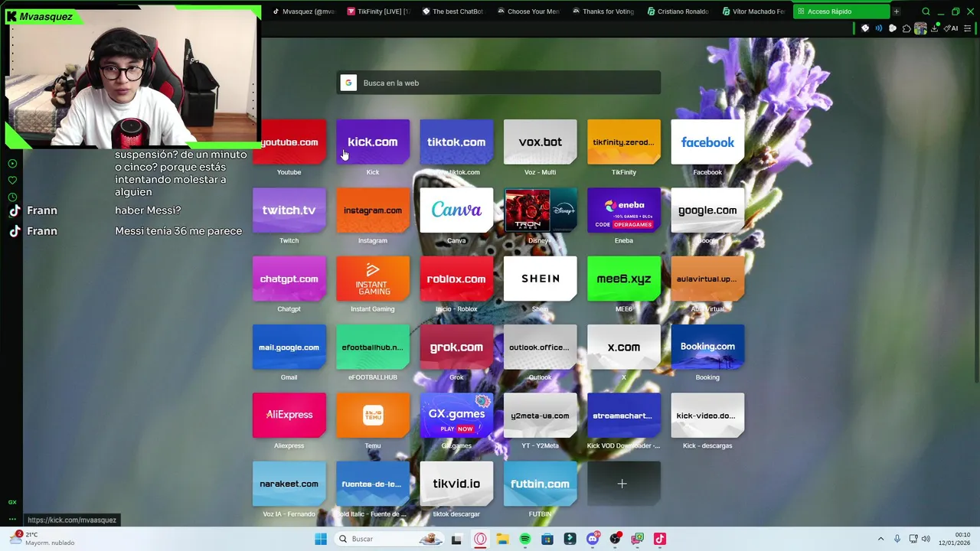980x551 pixels.
Task: Open a new tab with plus button
Action: [896, 11]
